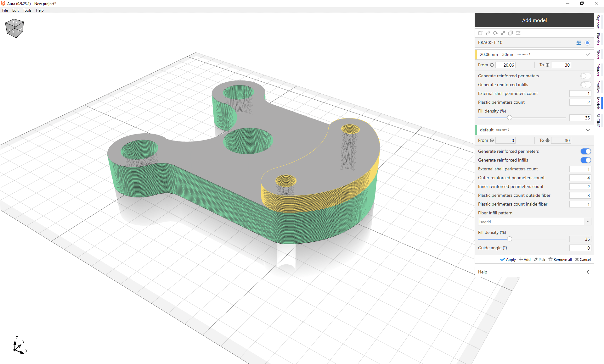604x364 pixels.
Task: Click Add to create a new region
Action: (525, 260)
